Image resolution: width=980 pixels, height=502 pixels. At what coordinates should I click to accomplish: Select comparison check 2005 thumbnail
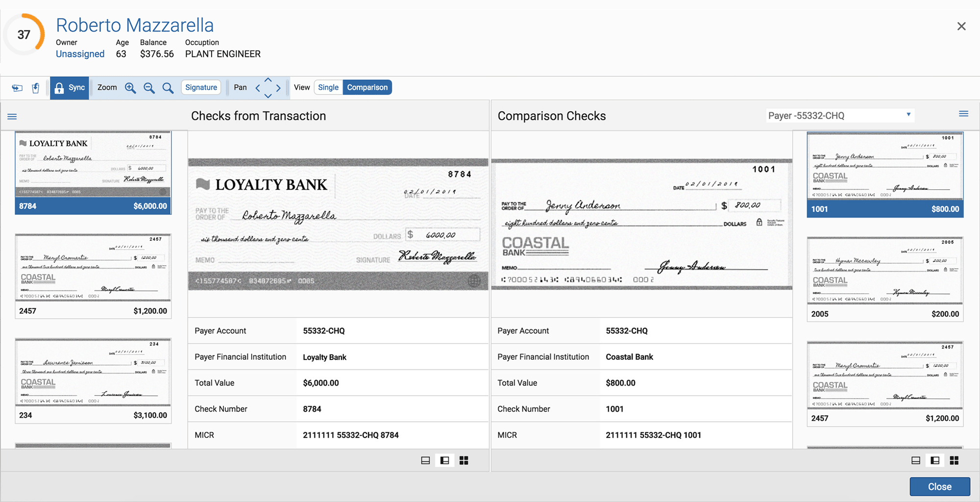click(x=885, y=279)
